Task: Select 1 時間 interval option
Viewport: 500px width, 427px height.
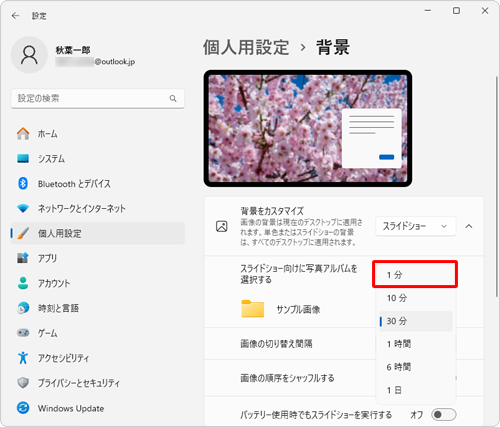Action: 415,344
